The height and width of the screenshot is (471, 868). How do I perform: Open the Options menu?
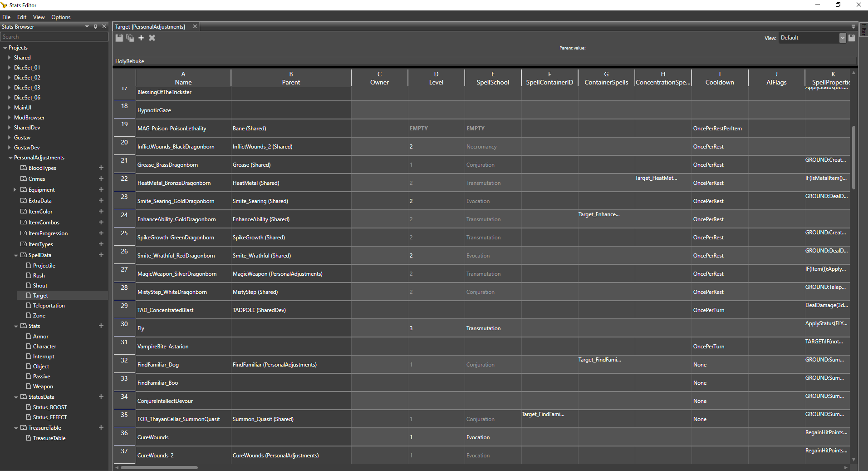(x=61, y=17)
